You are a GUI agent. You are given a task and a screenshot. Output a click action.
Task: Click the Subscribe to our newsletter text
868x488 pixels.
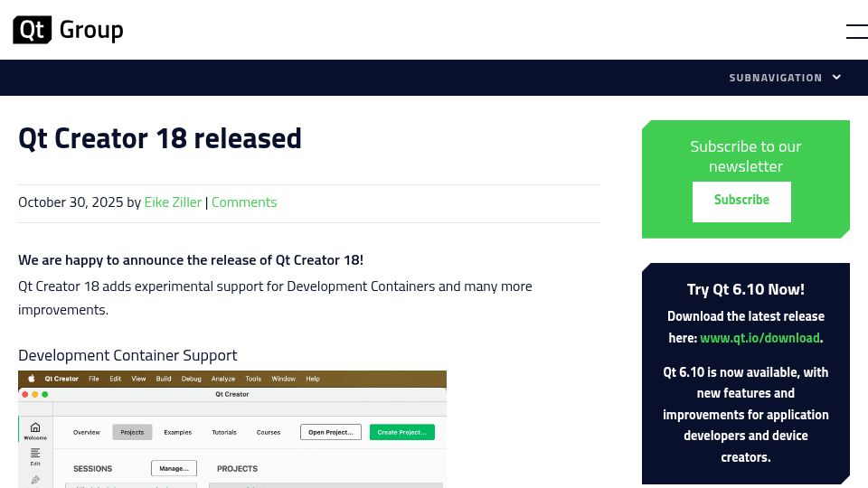pyautogui.click(x=746, y=156)
